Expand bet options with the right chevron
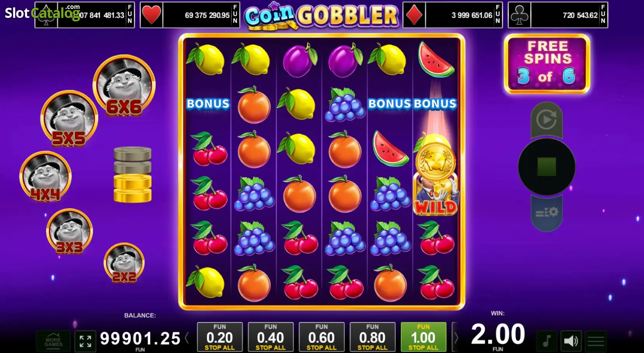 [456, 338]
